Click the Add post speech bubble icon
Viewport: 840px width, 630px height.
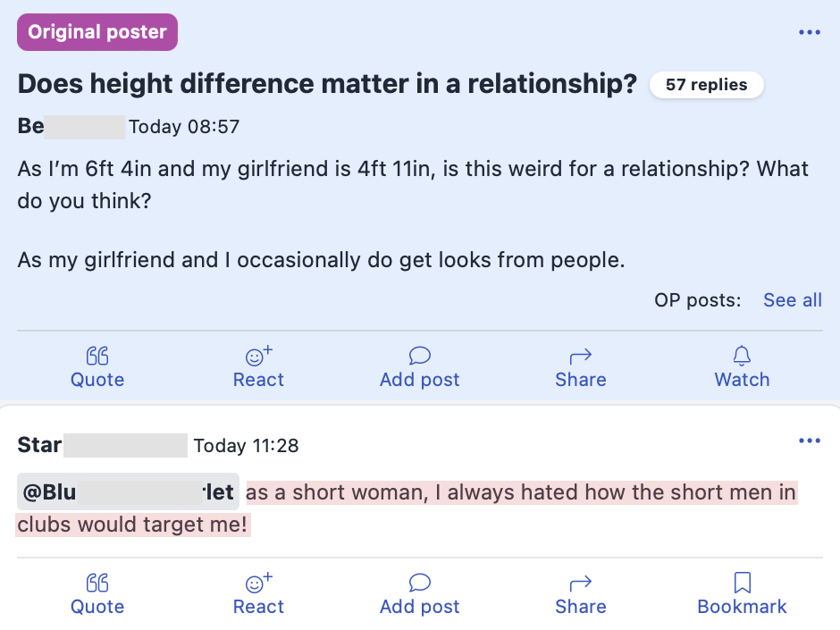pyautogui.click(x=419, y=355)
